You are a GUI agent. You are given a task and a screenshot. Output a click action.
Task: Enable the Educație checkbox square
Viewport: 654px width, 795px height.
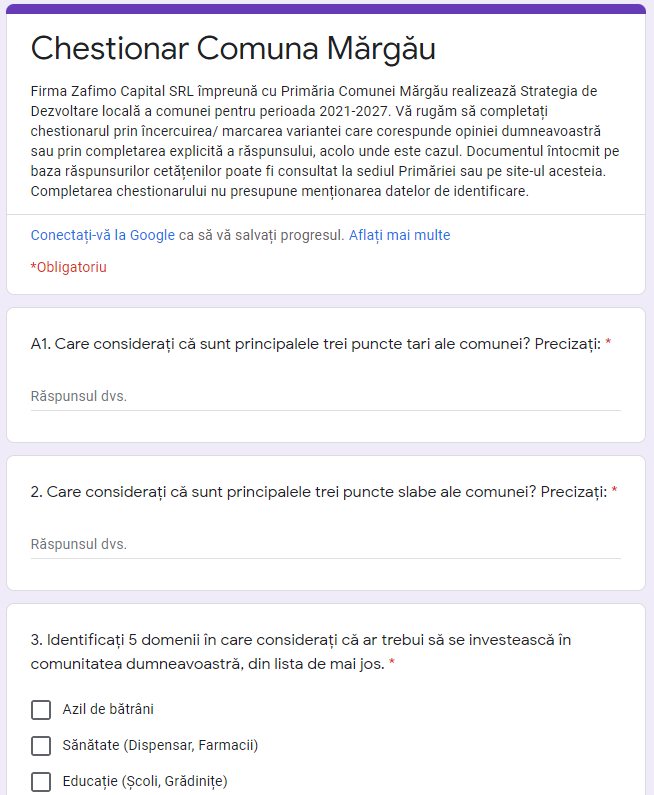tap(41, 782)
